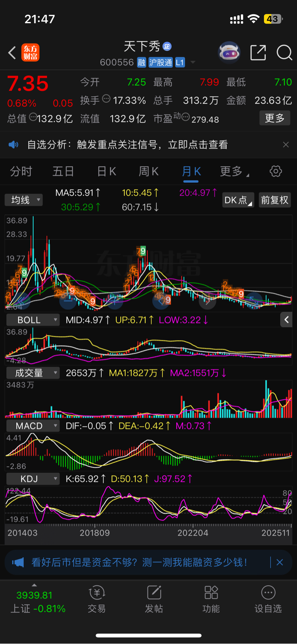Image resolution: width=297 pixels, height=644 pixels.
Task: Close the margin financing promo banner
Action: click(280, 562)
